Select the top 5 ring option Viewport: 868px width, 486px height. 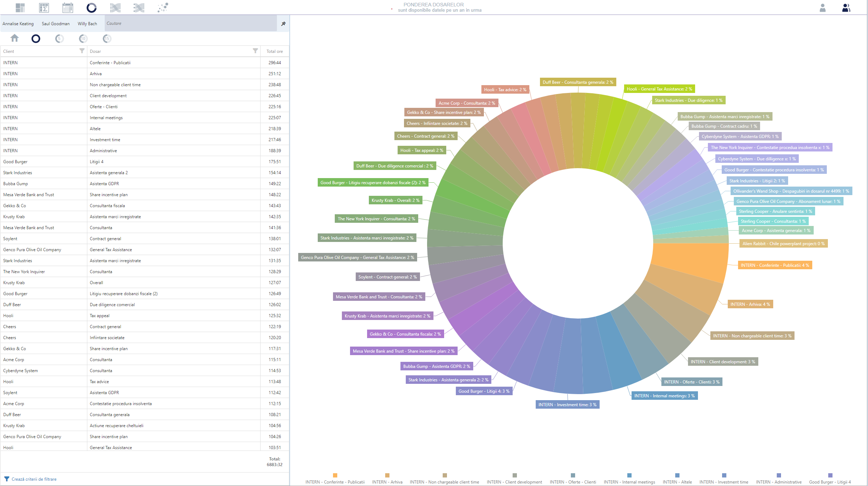click(59, 38)
